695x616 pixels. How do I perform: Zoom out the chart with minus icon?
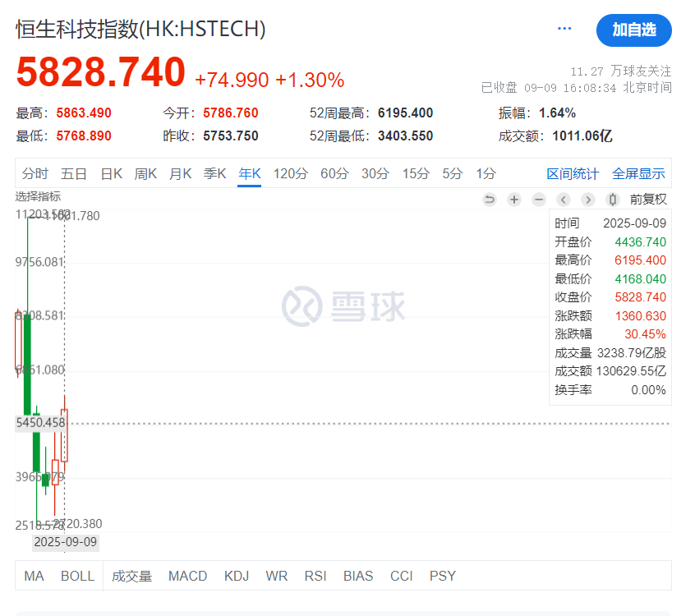(539, 200)
